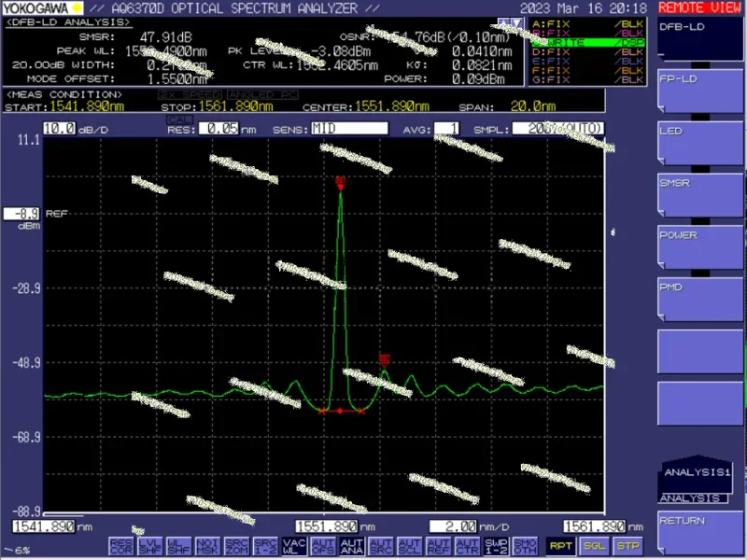Click the nm/D wavelength scale field

tap(453, 526)
